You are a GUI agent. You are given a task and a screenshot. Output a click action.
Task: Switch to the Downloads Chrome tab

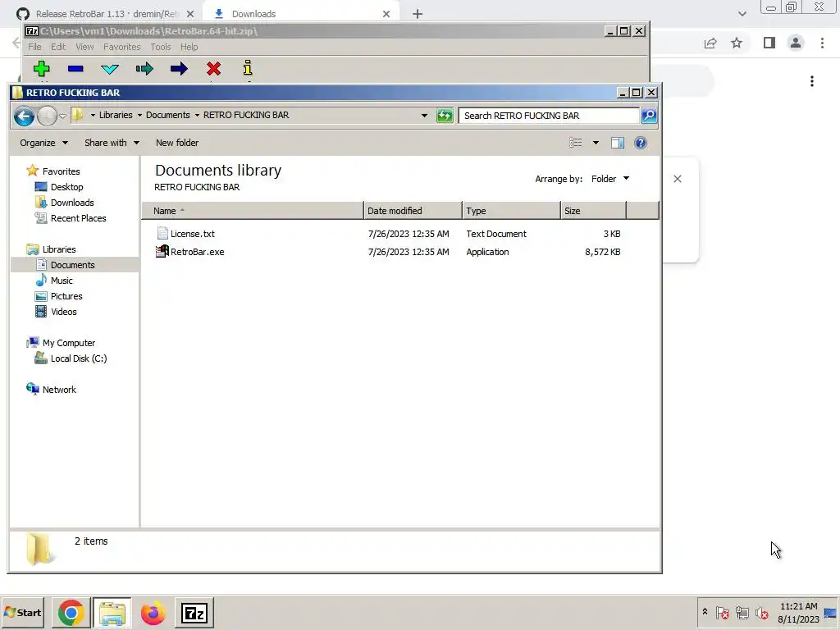pyautogui.click(x=300, y=14)
